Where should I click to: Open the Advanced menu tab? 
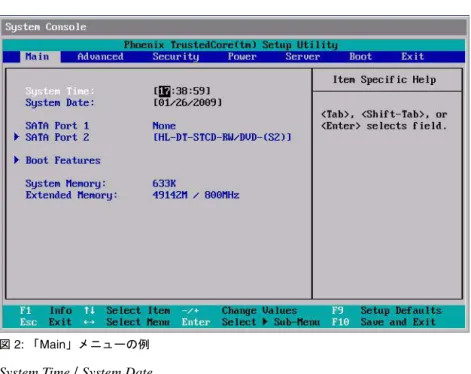[x=100, y=57]
